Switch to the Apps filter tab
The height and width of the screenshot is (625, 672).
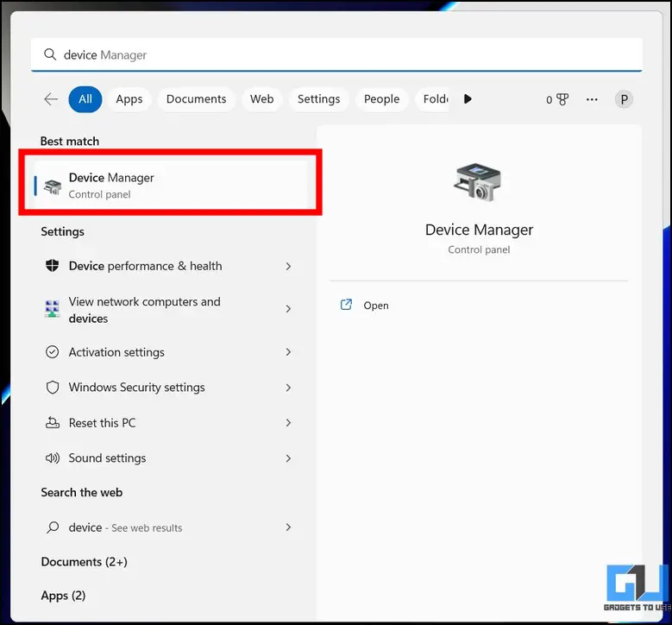(129, 99)
